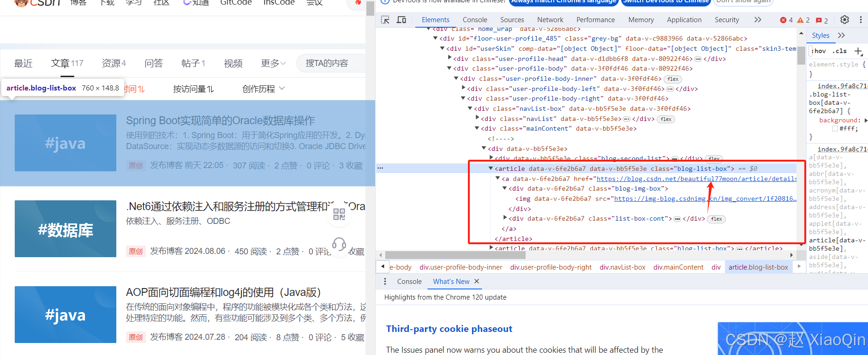Collapse the anchor node with csdn href
Viewport: 868px width, 355px height.
click(x=498, y=178)
